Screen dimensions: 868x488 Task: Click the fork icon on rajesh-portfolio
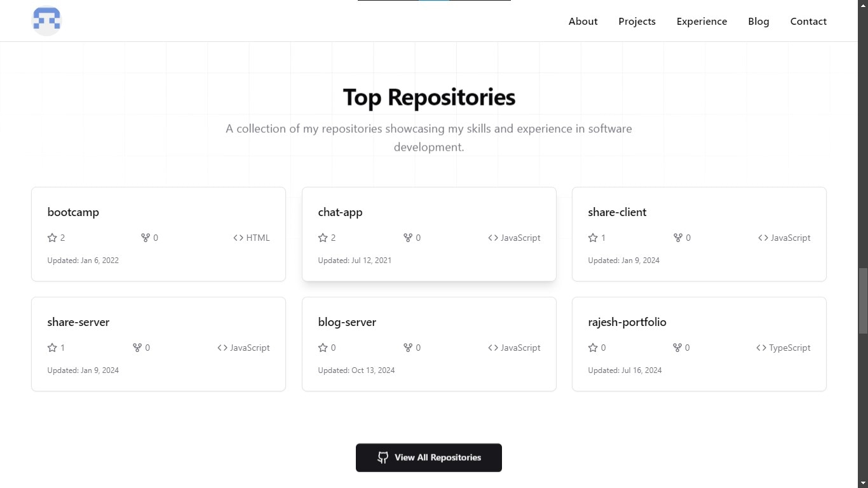pyautogui.click(x=677, y=348)
